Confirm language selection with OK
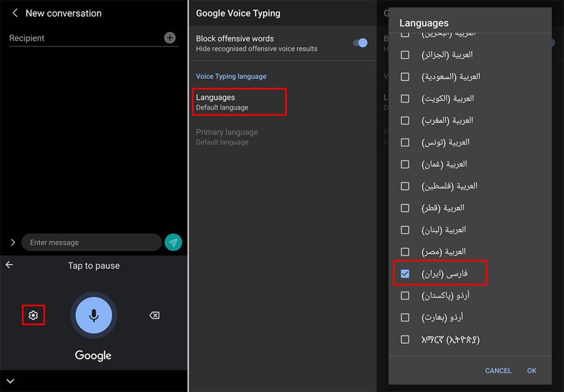Viewport: 564px width, 392px height. tap(532, 371)
